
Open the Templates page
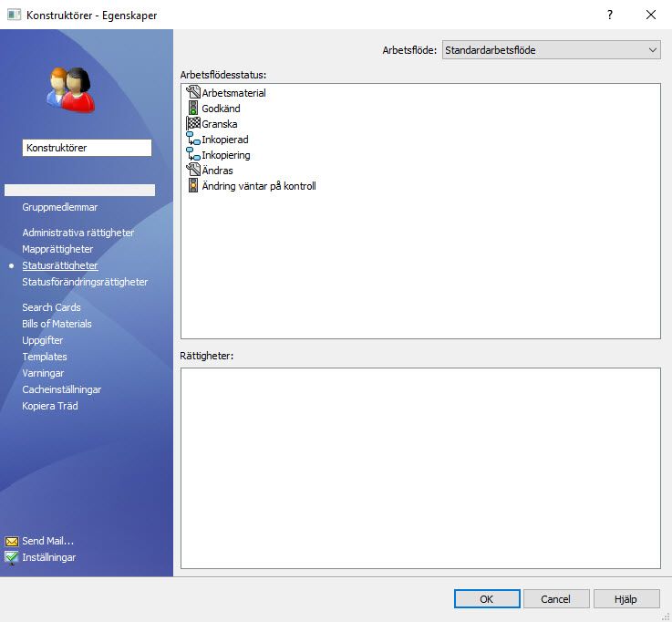coord(45,357)
